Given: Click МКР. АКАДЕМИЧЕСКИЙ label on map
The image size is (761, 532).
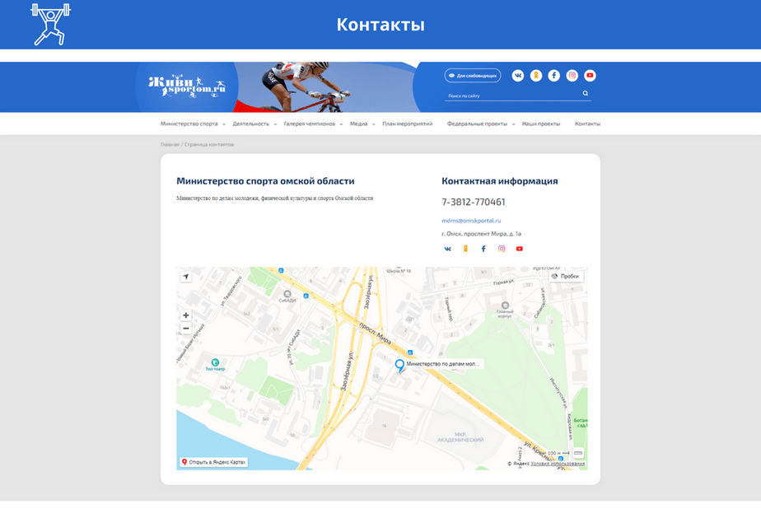Looking at the screenshot, I should 460,436.
